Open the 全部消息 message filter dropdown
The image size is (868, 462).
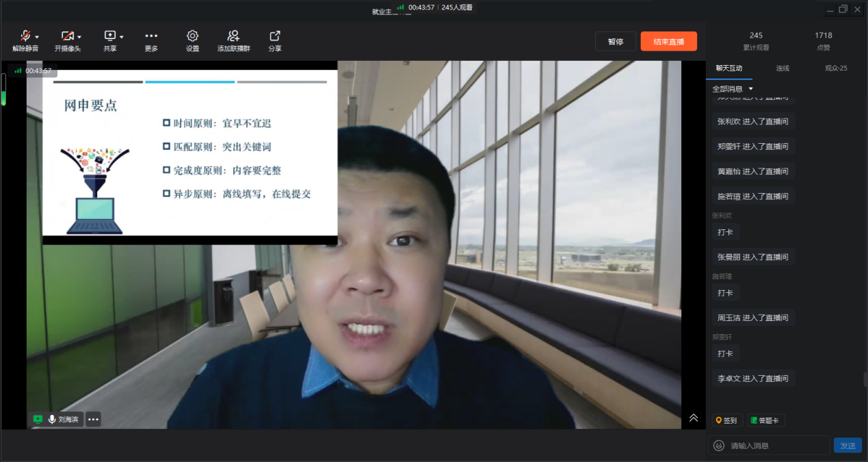click(x=733, y=89)
